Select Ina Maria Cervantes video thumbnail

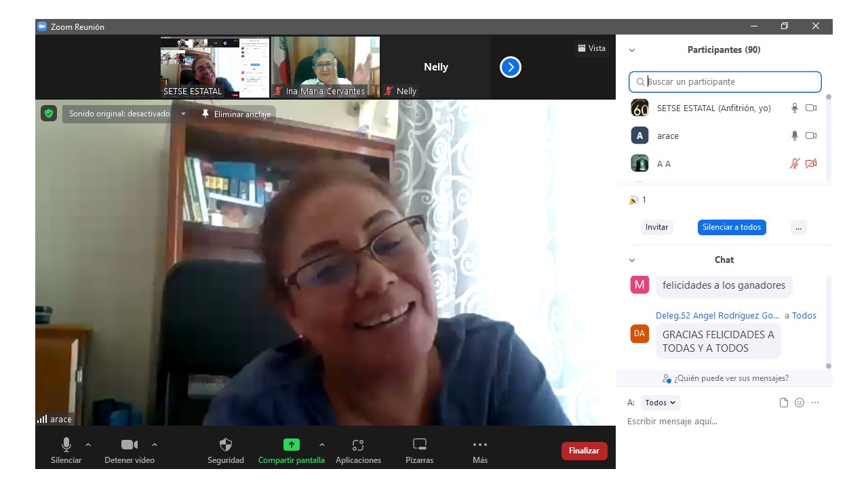click(x=325, y=67)
